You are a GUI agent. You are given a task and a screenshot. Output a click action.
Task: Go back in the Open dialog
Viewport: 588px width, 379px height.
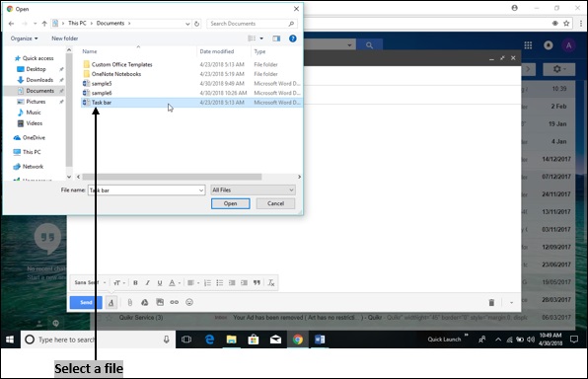point(11,24)
